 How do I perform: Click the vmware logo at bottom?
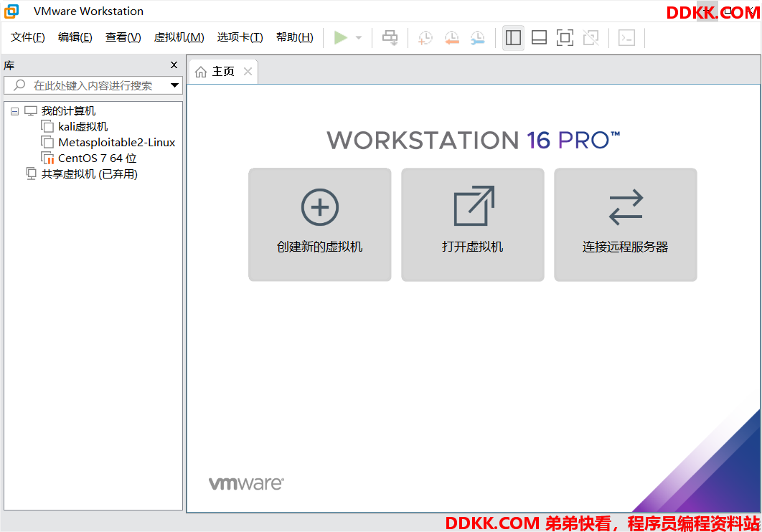pos(246,483)
